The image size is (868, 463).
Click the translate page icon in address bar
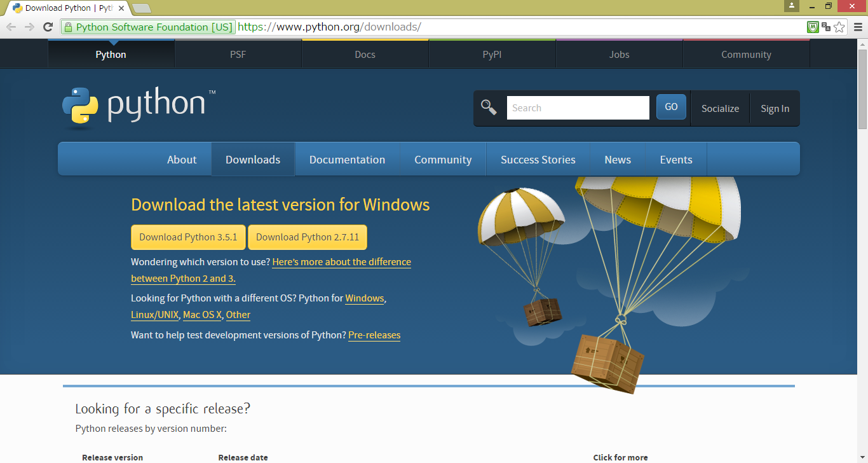pos(826,27)
